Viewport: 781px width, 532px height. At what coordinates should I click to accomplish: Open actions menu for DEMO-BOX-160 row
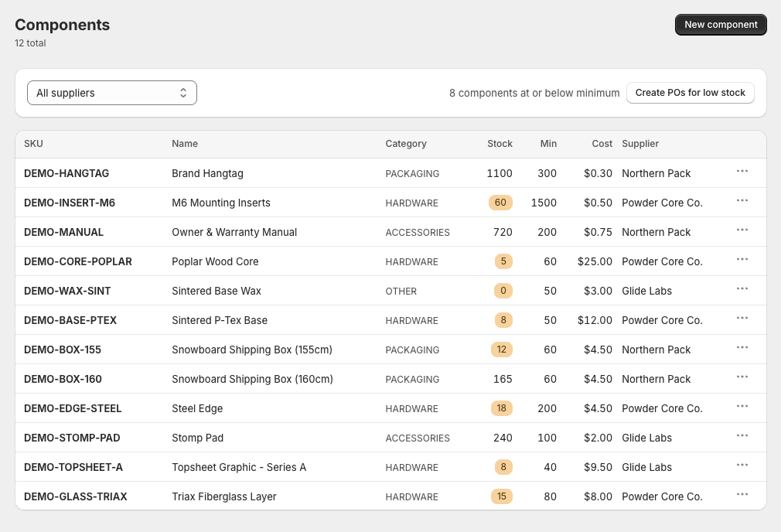pos(742,377)
